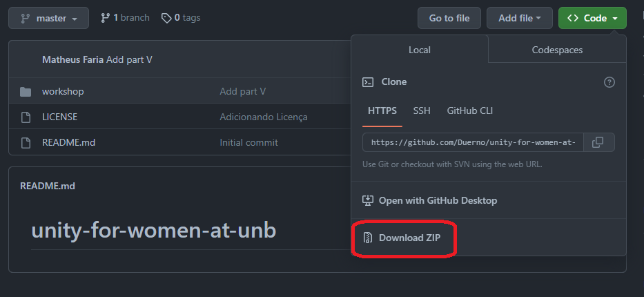The height and width of the screenshot is (297, 644).
Task: Click the README.md file icon
Action: click(26, 142)
